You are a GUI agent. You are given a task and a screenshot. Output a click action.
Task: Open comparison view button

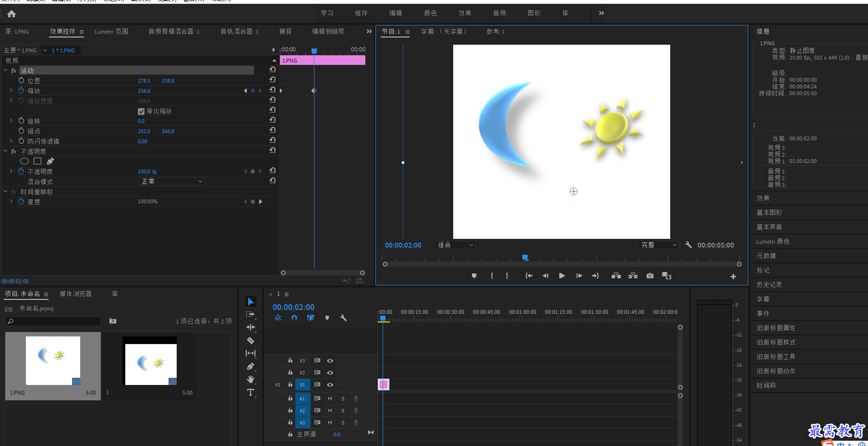click(x=666, y=276)
